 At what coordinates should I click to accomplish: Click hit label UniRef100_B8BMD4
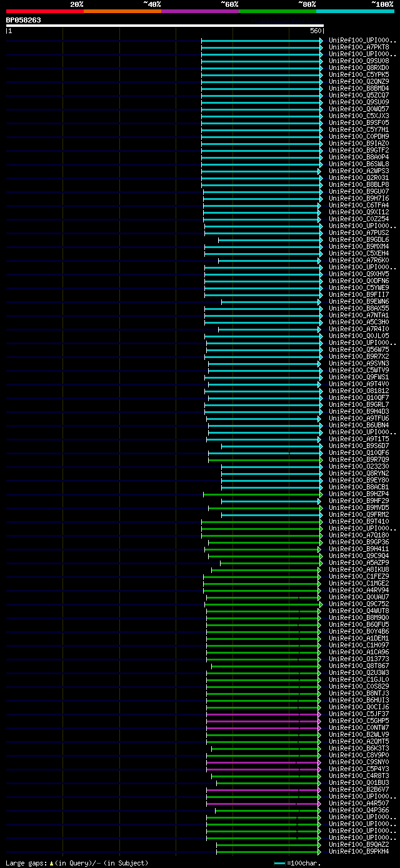[x=359, y=88]
